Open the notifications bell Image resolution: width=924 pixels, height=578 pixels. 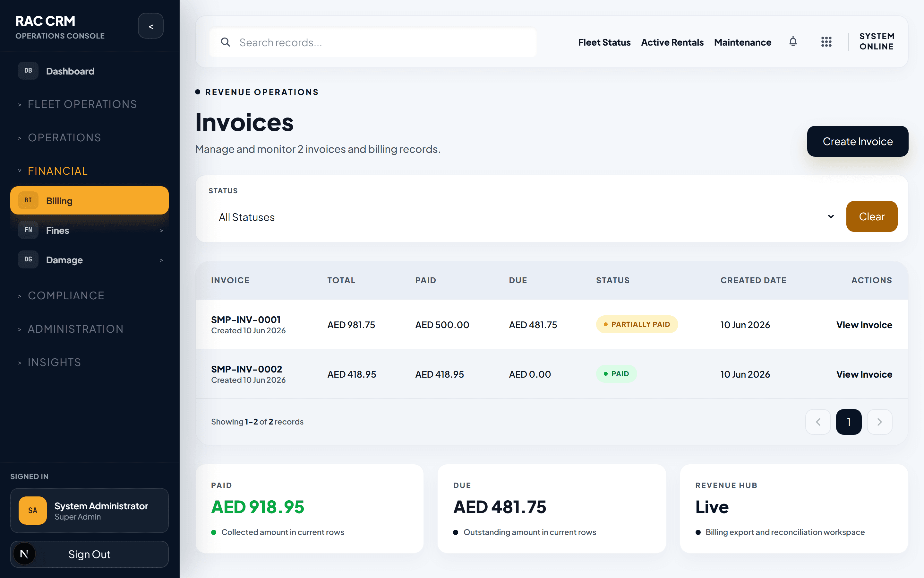coord(793,42)
